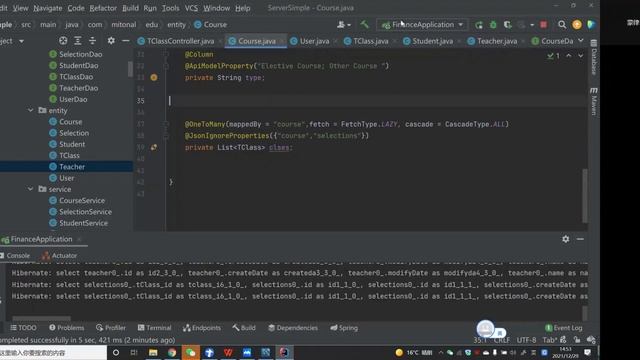Toggle code folding at OneToMany annotation
This screenshot has height=360, width=640.
pyautogui.click(x=166, y=124)
